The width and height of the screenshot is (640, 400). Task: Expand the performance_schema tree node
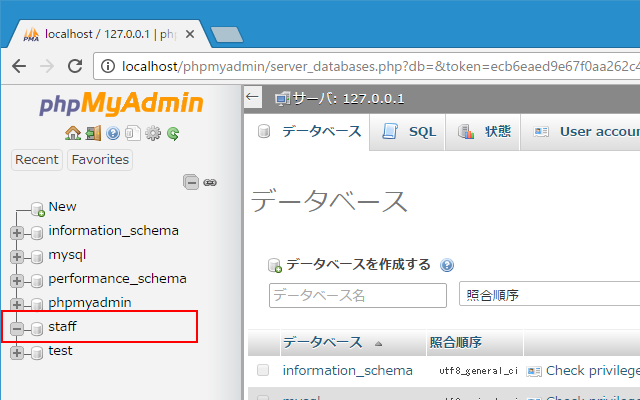tap(17, 280)
